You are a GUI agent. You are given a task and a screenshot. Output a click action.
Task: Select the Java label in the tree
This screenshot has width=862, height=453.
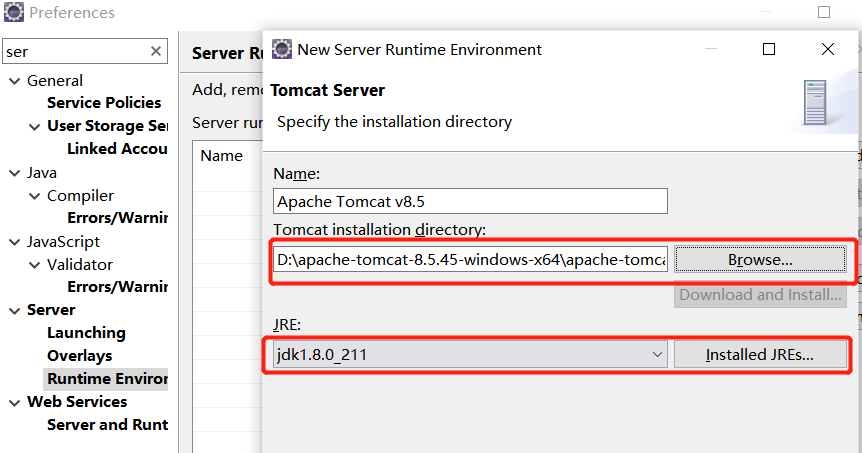pyautogui.click(x=42, y=173)
